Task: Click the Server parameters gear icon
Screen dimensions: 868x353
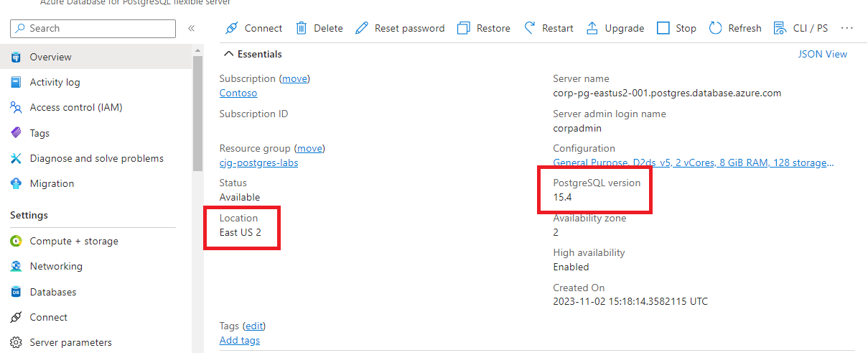Action: (16, 342)
